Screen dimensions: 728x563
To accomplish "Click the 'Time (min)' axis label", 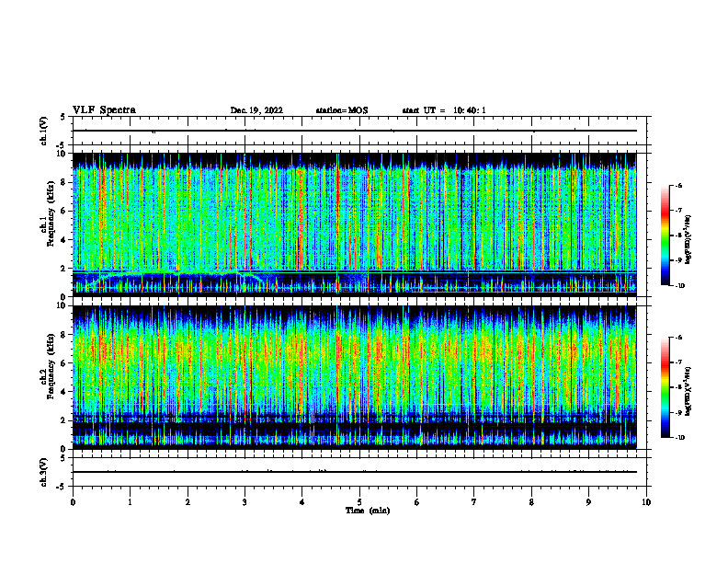I will pyautogui.click(x=368, y=511).
